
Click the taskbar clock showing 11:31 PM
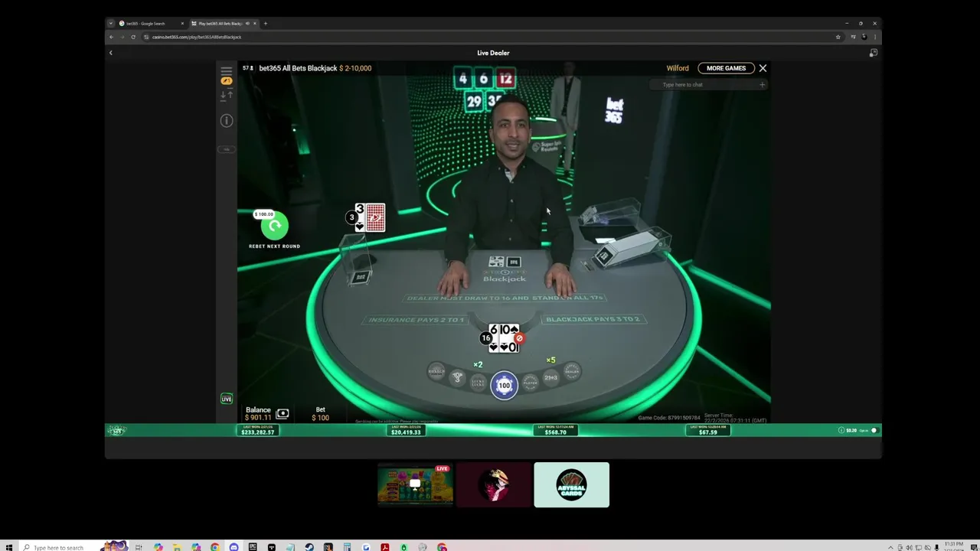pyautogui.click(x=954, y=546)
